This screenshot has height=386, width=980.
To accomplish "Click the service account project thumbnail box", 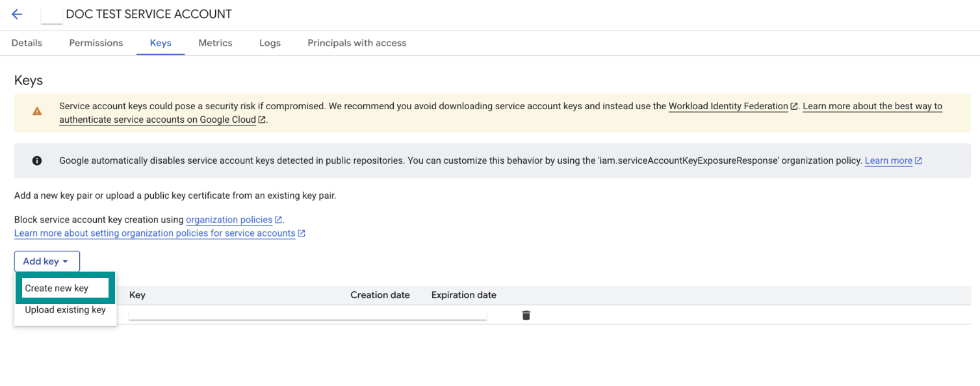I will 51,15.
